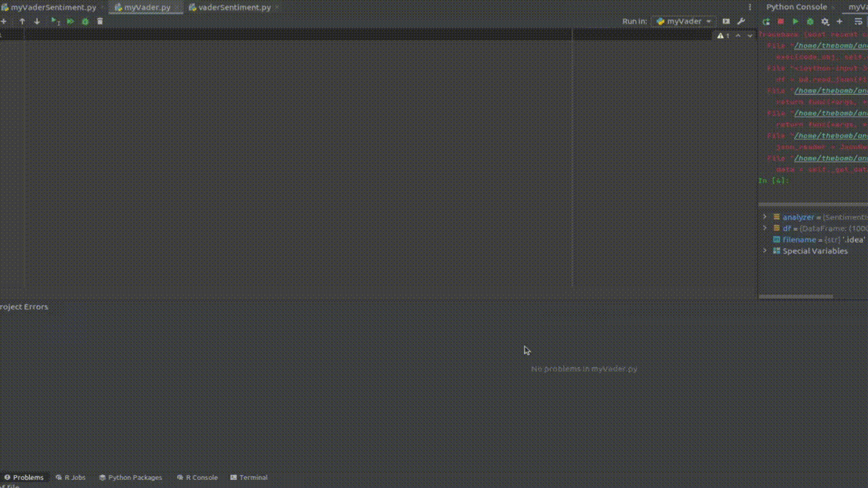Attach debugger with green bug in console

[810, 22]
